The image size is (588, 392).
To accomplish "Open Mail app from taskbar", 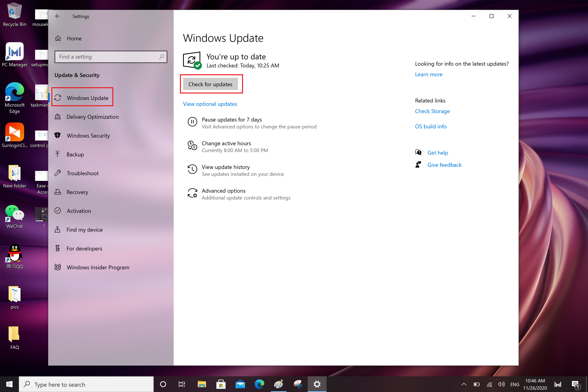I will 240,384.
